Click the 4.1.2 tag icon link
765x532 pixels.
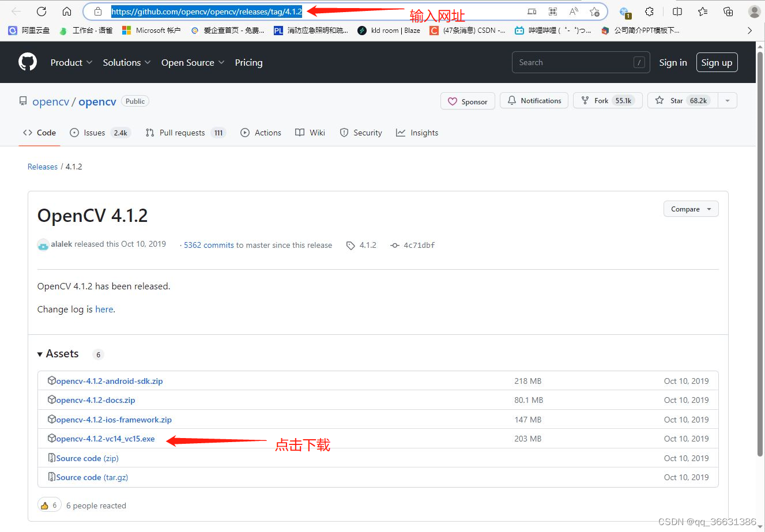[x=361, y=245]
